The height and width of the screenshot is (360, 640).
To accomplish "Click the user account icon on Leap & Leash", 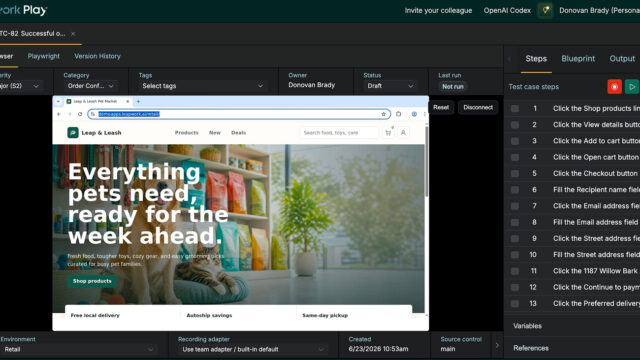I will click(403, 133).
